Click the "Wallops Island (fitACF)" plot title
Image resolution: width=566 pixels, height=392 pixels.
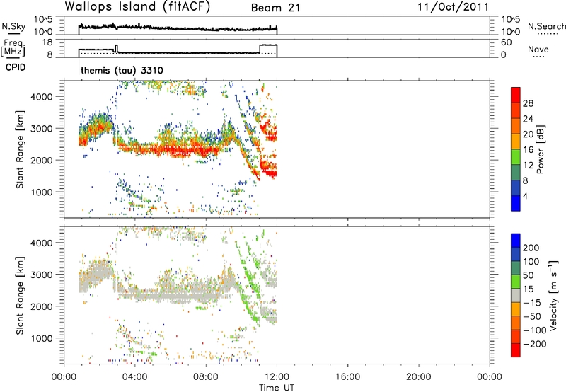coord(137,7)
